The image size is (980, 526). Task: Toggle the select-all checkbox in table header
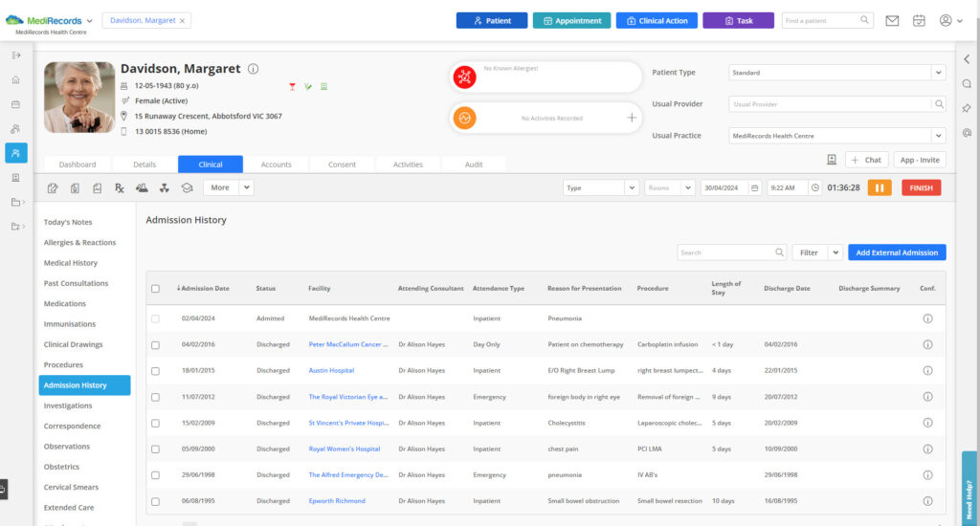click(x=156, y=288)
